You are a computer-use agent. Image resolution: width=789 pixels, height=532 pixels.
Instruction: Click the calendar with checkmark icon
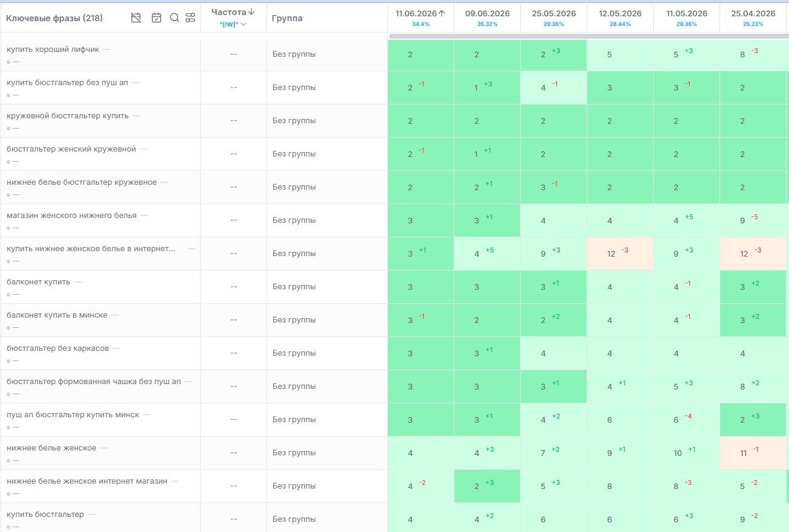coord(156,18)
